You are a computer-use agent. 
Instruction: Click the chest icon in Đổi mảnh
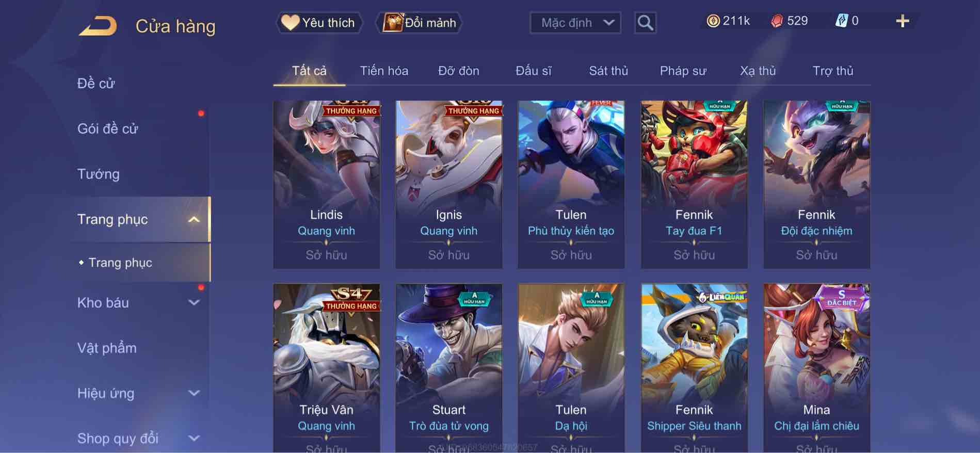393,23
